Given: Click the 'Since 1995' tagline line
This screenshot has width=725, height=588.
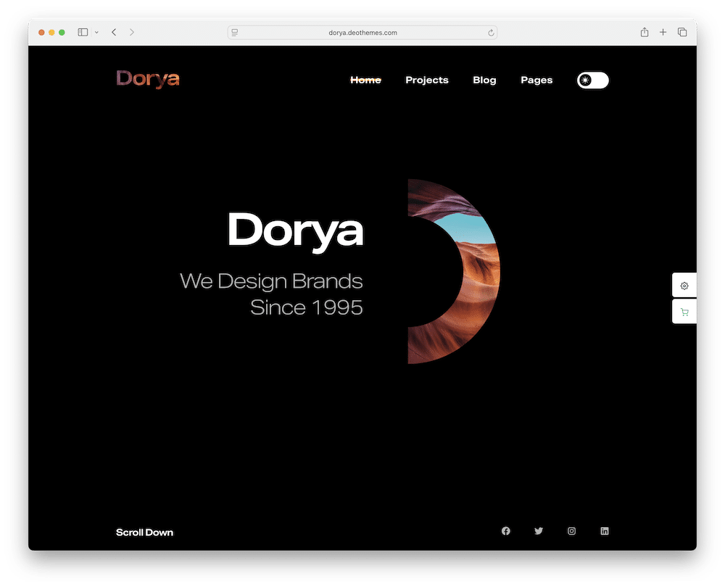Looking at the screenshot, I should click(306, 307).
